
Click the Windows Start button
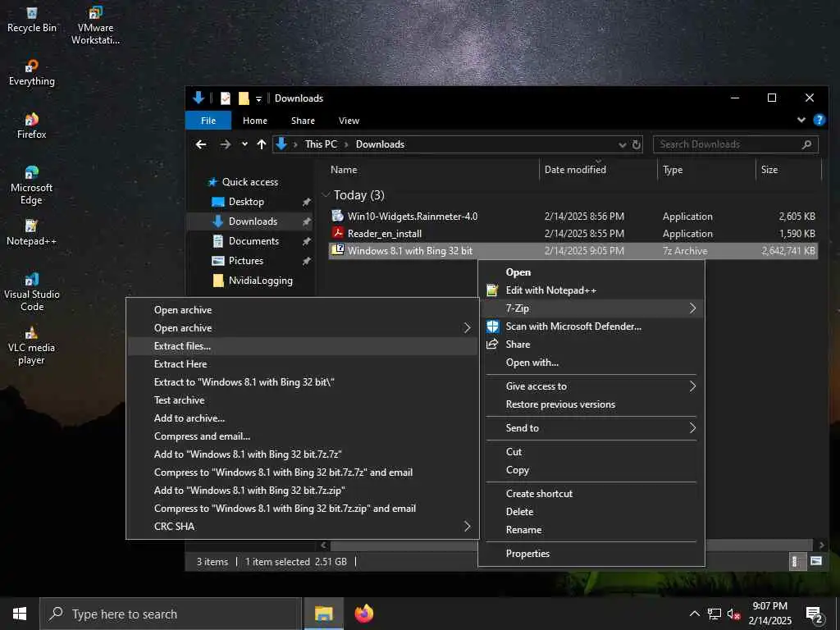point(20,614)
